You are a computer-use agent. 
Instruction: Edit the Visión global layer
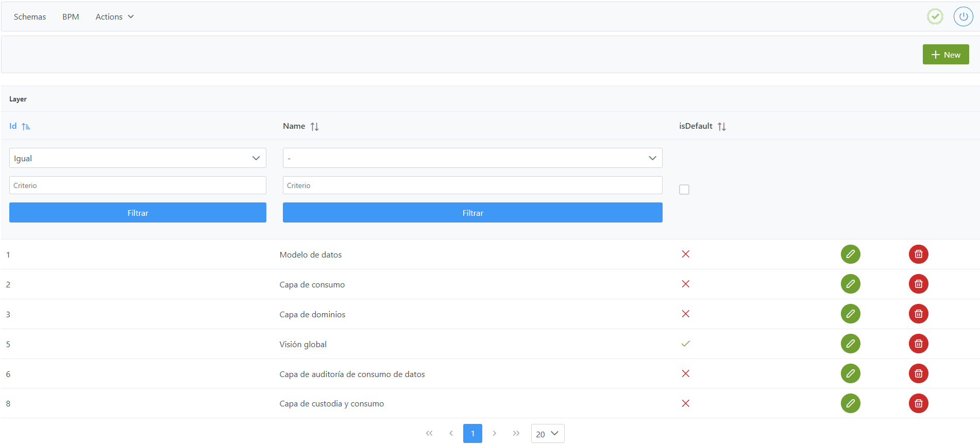[x=850, y=344]
